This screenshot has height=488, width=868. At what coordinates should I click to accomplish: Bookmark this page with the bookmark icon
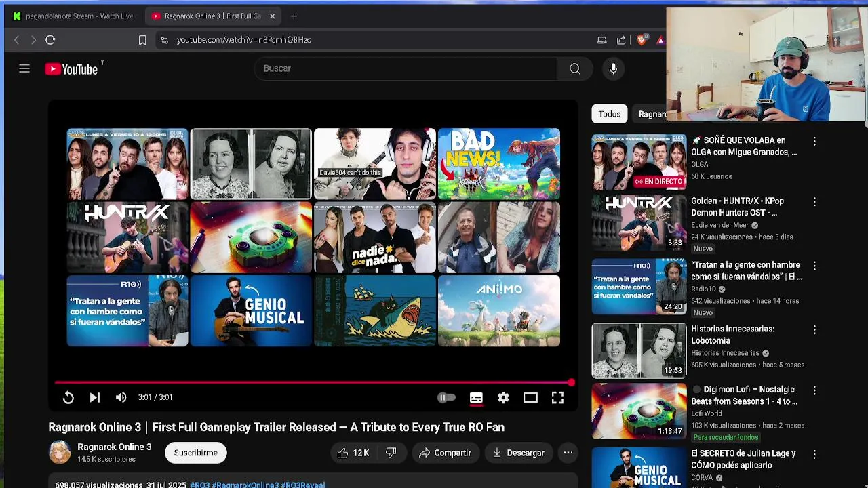click(x=142, y=40)
